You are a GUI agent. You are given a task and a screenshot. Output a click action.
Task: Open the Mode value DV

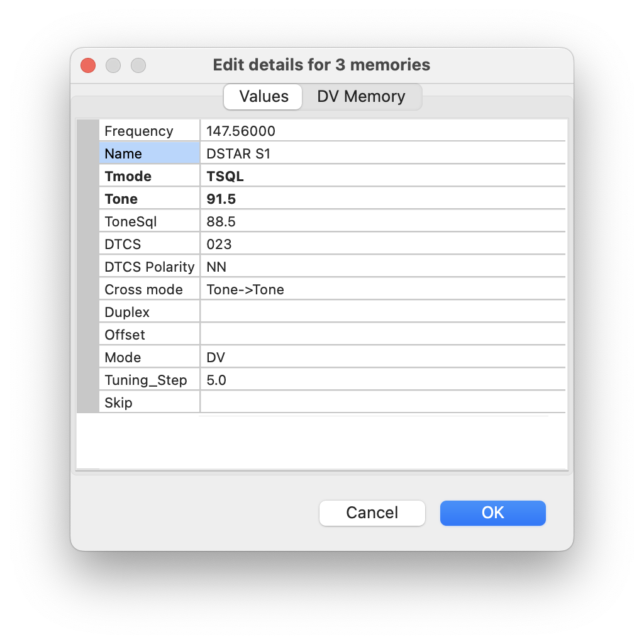(383, 357)
